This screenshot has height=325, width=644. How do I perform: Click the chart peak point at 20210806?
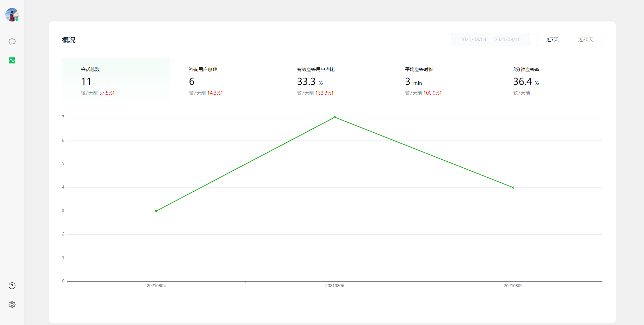coord(335,117)
